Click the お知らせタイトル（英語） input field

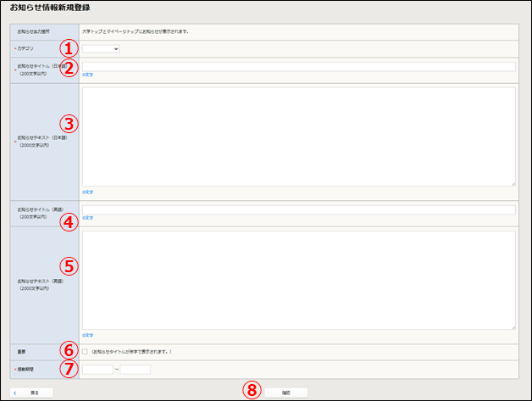(298, 209)
